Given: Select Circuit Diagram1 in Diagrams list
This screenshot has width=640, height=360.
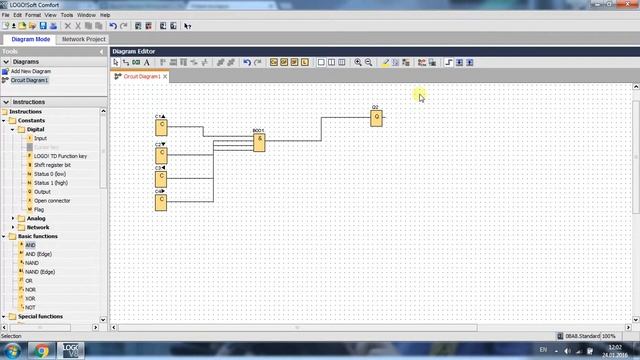Looking at the screenshot, I should [29, 80].
